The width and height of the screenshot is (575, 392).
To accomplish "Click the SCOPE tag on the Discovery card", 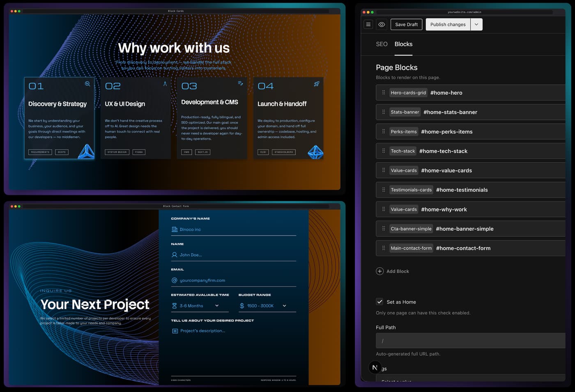I will point(62,152).
